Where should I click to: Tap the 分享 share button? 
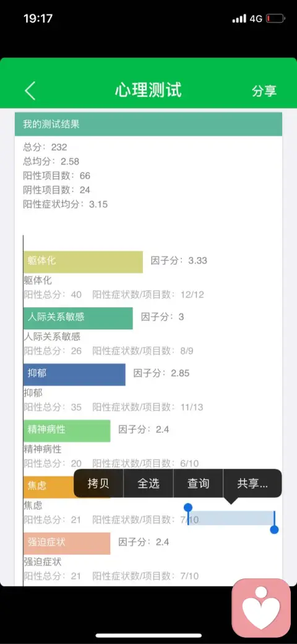(x=264, y=91)
